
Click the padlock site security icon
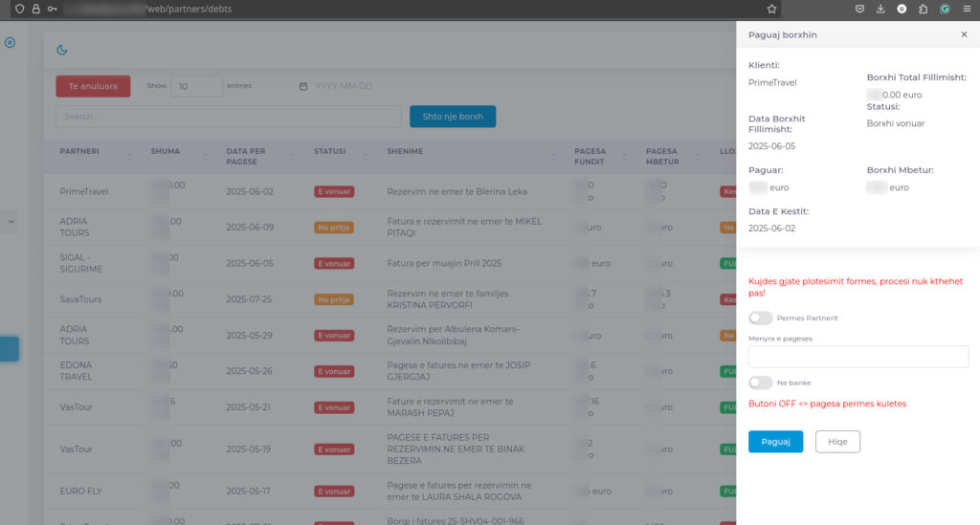[x=35, y=9]
